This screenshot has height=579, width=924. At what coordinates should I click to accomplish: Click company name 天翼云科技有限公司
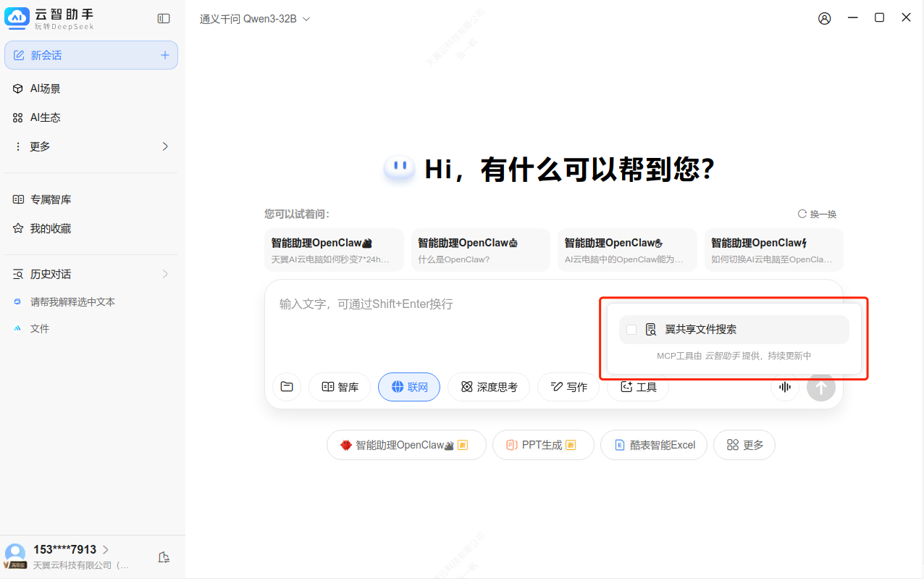[x=80, y=565]
